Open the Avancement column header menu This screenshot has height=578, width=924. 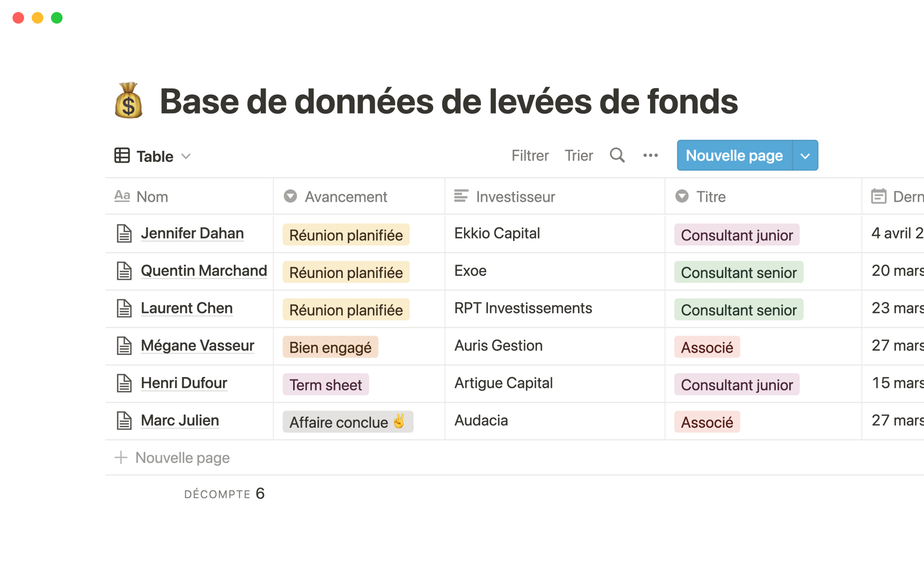tap(346, 197)
